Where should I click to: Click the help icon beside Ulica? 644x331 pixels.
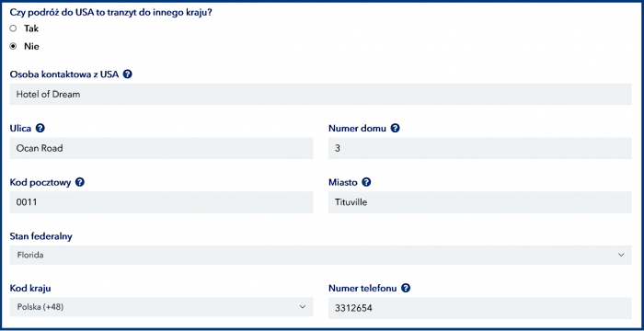point(40,128)
